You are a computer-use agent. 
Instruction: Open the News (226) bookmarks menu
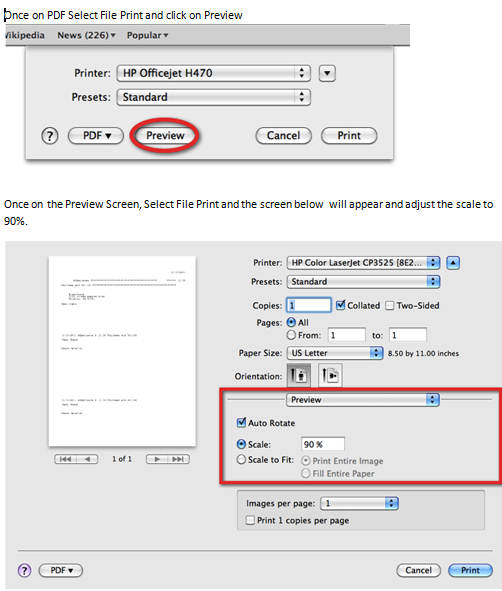86,35
